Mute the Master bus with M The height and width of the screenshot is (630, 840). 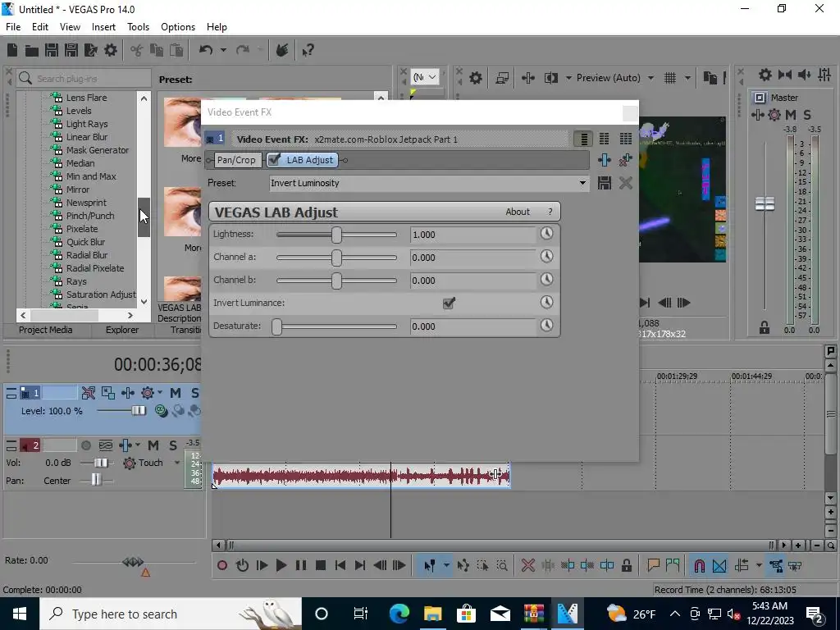[791, 115]
